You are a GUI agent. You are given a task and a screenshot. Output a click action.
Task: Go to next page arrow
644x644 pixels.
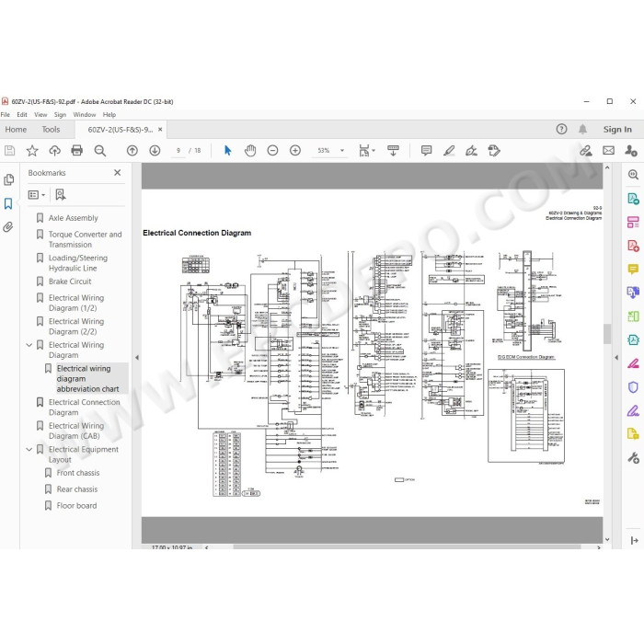click(155, 151)
